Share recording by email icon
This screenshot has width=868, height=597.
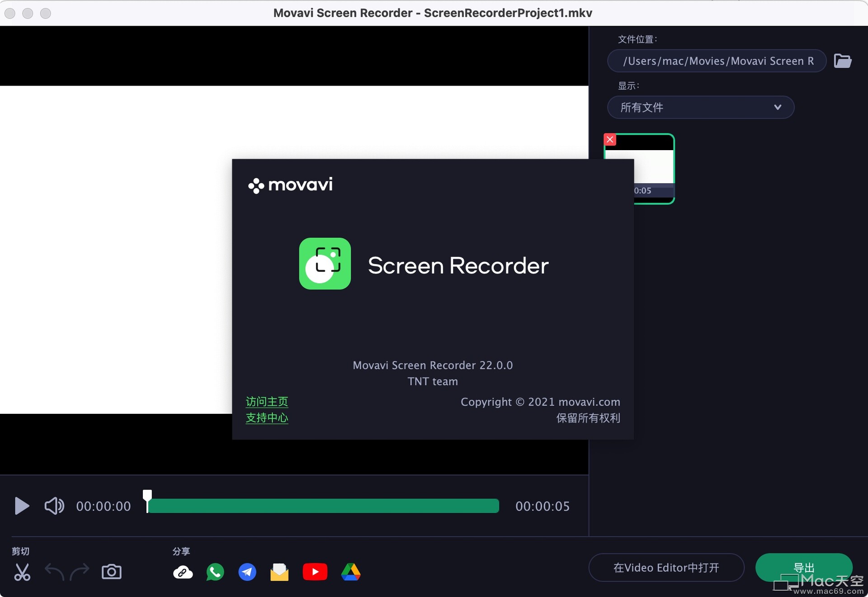(x=279, y=572)
